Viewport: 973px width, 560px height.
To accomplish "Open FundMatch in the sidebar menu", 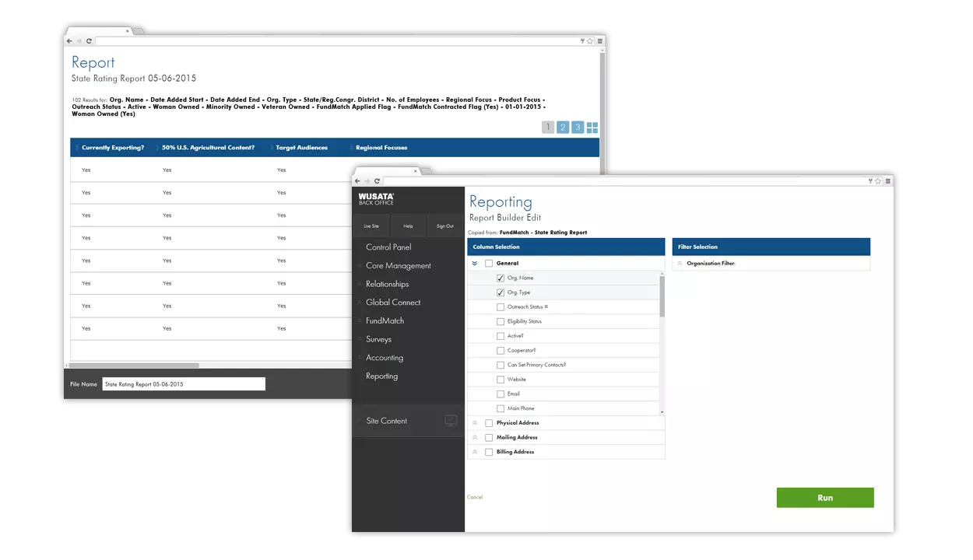I will 385,321.
